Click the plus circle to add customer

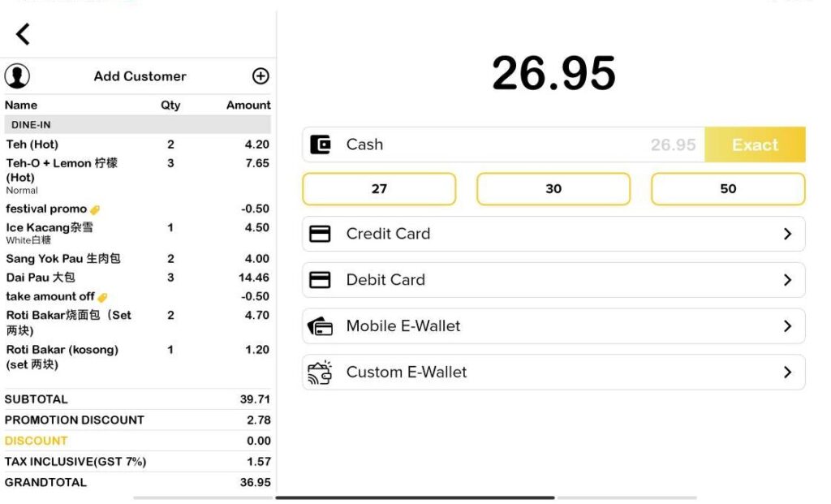point(260,76)
